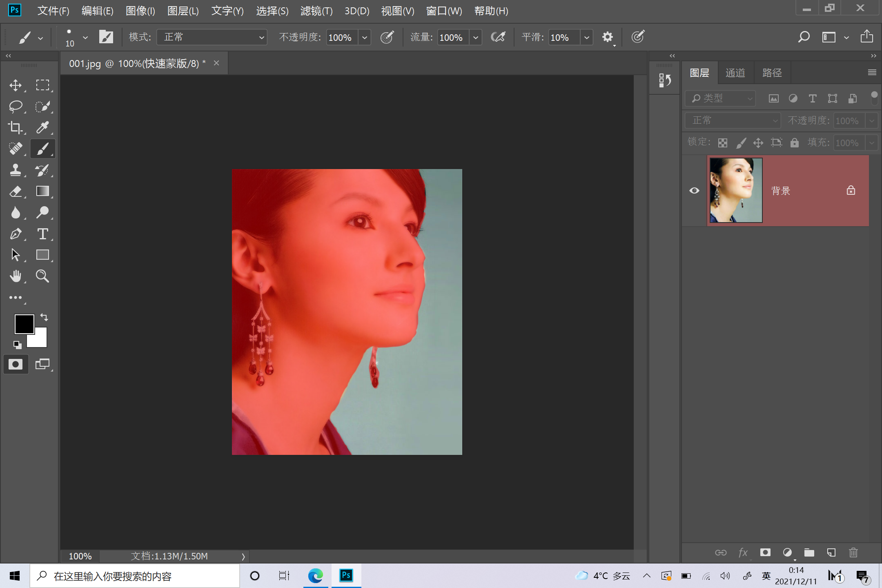Switch to the 路径 tab
Viewport: 882px width, 588px height.
pyautogui.click(x=772, y=73)
